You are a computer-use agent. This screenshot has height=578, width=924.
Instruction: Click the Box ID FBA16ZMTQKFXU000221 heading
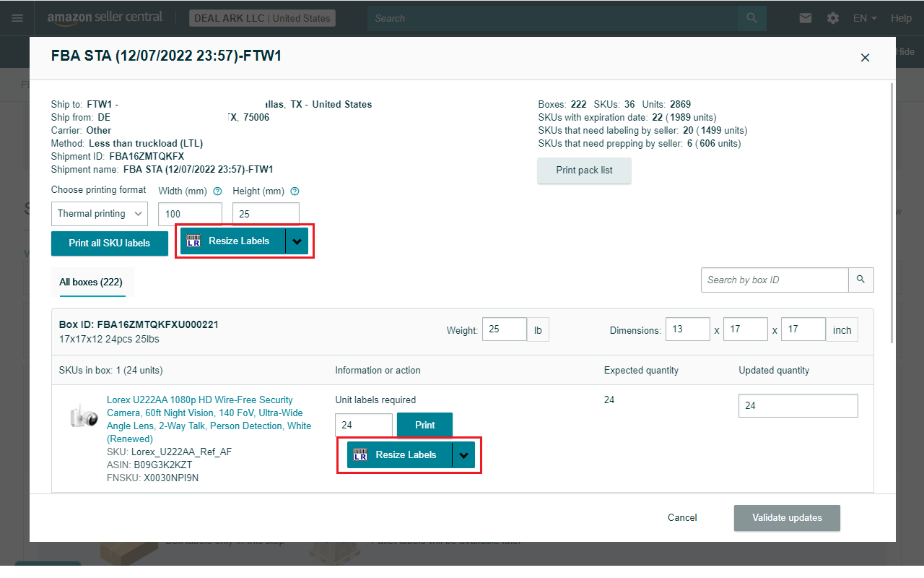point(139,325)
